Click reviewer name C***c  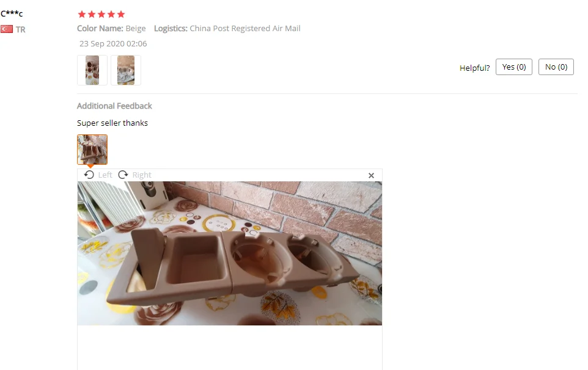point(12,13)
